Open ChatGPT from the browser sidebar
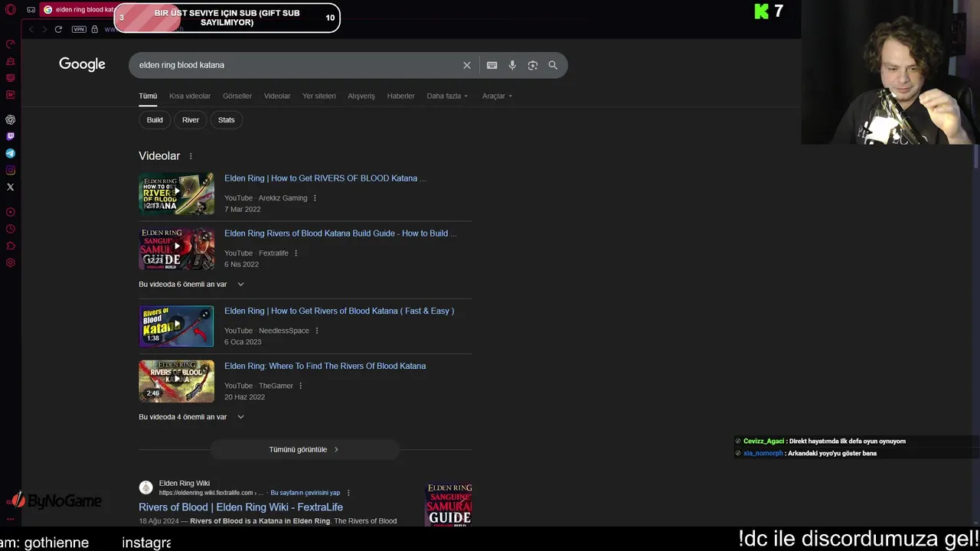Screen dimensions: 980x551 pyautogui.click(x=11, y=119)
